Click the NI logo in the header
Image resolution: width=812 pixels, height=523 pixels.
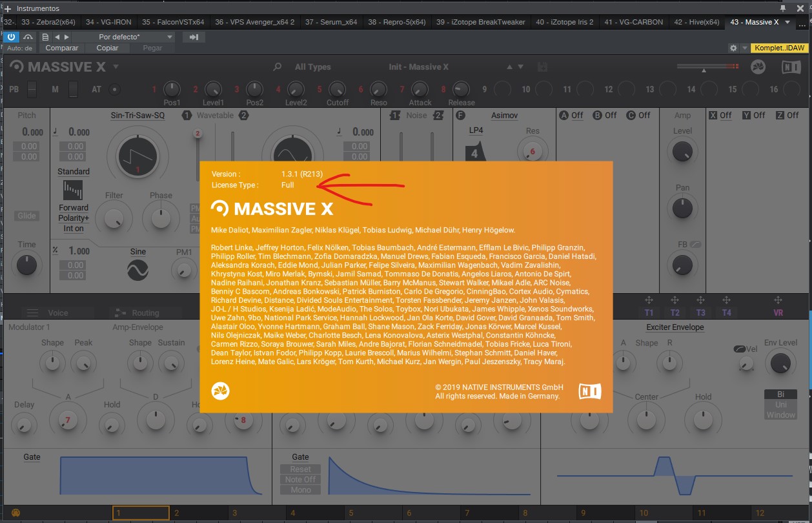(791, 67)
